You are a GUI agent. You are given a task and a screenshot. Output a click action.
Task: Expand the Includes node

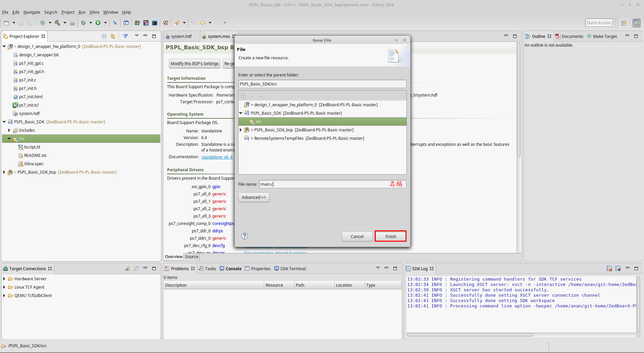(9, 130)
